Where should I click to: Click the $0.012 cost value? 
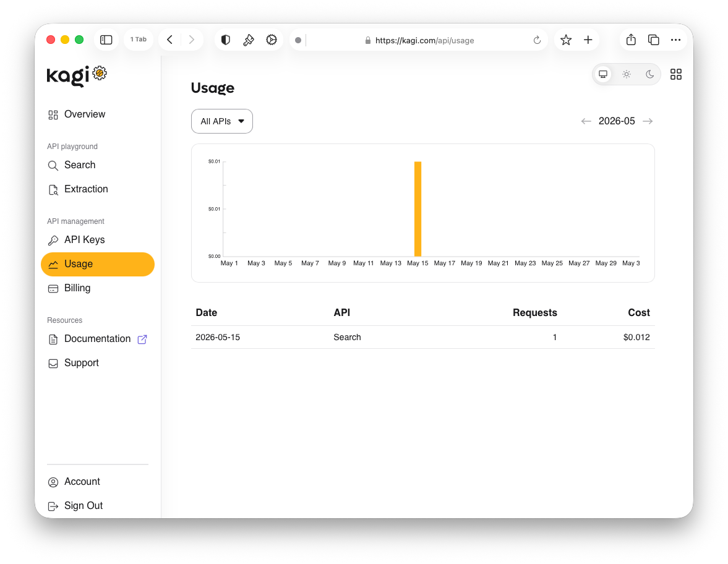click(x=636, y=338)
